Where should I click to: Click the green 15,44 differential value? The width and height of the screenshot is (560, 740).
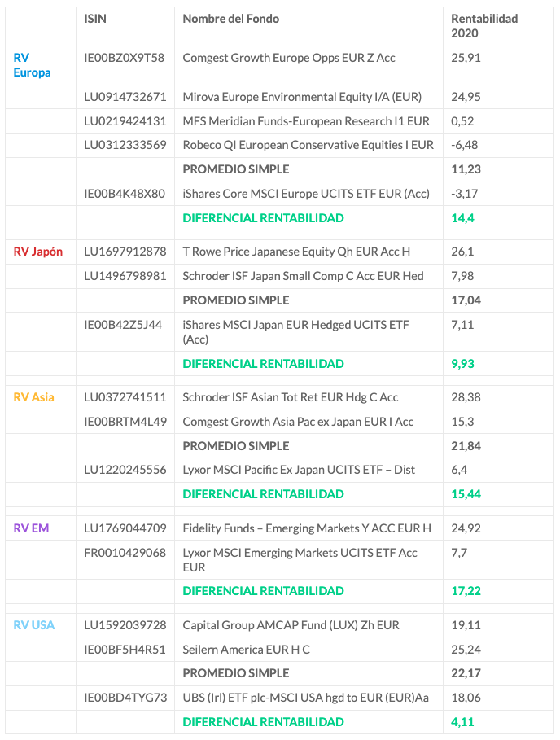[466, 494]
